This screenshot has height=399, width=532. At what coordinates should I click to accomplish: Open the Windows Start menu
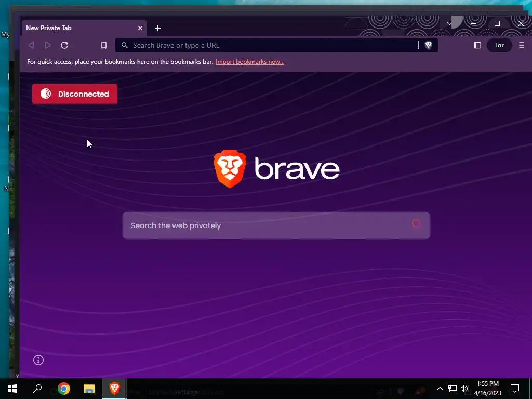[x=12, y=389]
